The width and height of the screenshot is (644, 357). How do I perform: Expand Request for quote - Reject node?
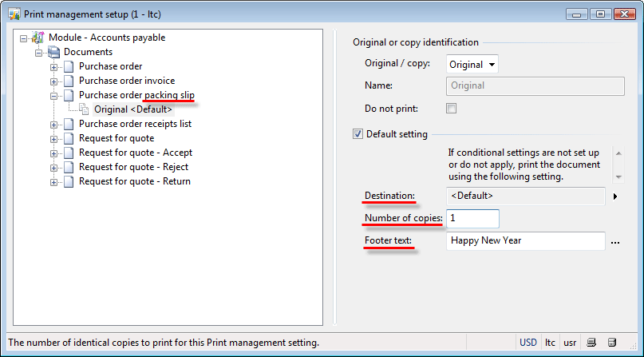coord(53,168)
